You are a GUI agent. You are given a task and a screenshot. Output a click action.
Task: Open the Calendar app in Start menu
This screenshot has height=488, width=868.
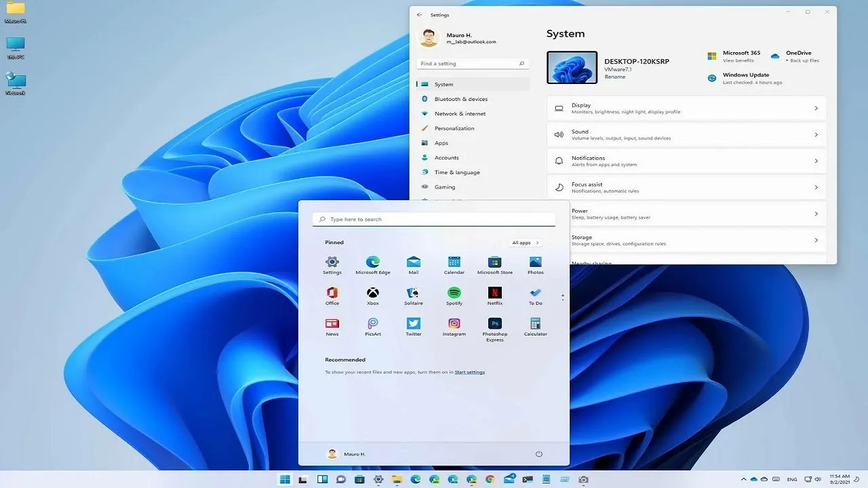pos(454,264)
